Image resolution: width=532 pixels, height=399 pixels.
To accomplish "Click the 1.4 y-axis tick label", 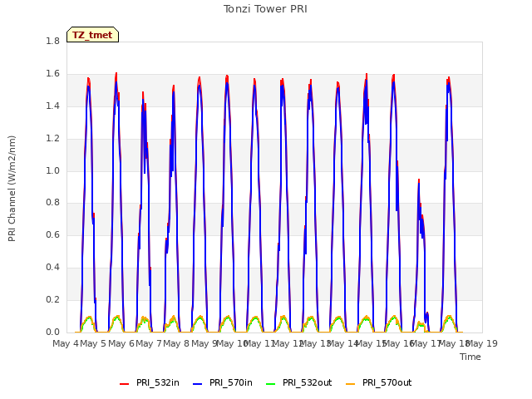I will coord(52,106).
